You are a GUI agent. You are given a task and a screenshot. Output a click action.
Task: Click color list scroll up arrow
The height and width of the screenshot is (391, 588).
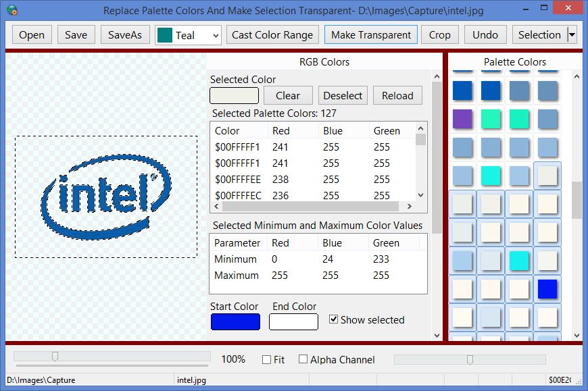[421, 128]
